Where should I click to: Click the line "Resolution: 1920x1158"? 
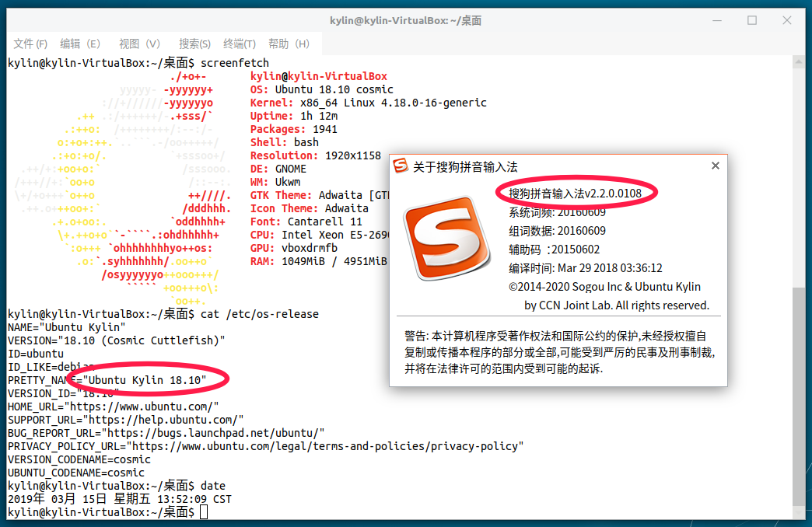[315, 155]
